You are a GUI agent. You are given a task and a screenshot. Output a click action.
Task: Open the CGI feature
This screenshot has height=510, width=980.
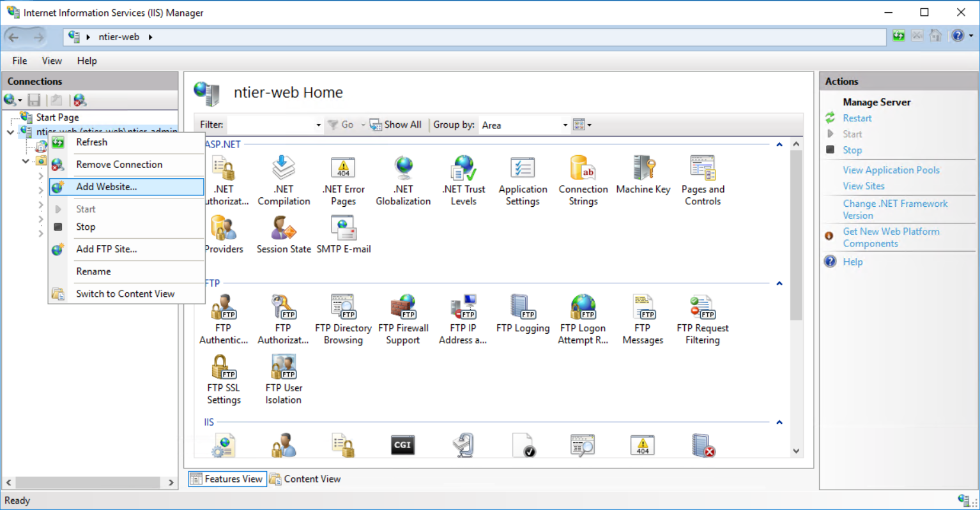[x=402, y=444]
